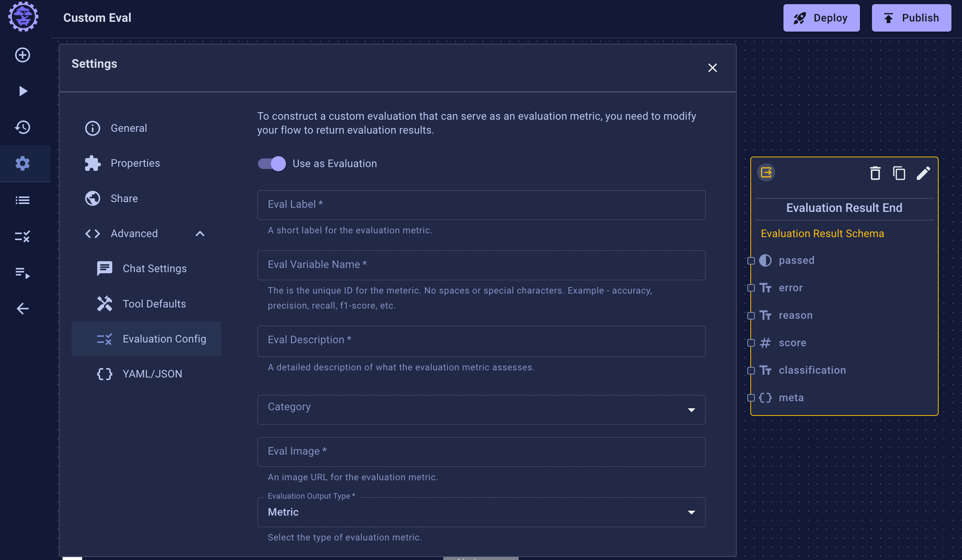The width and height of the screenshot is (962, 560).
Task: Click the Publish button
Action: 911,18
